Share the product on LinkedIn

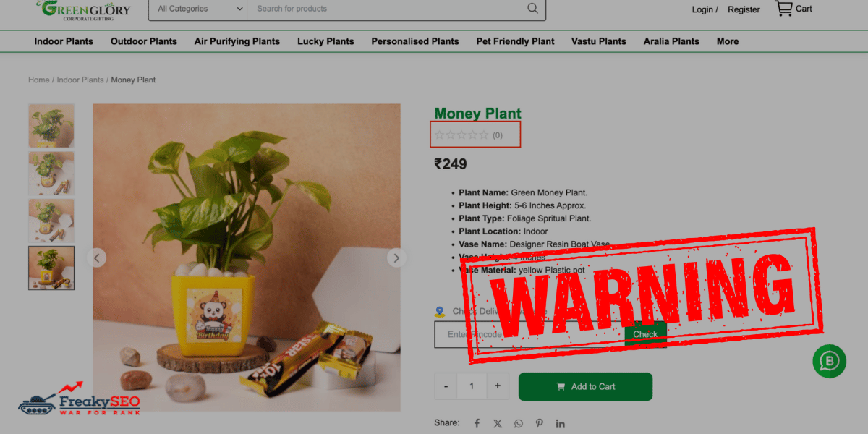coord(561,424)
